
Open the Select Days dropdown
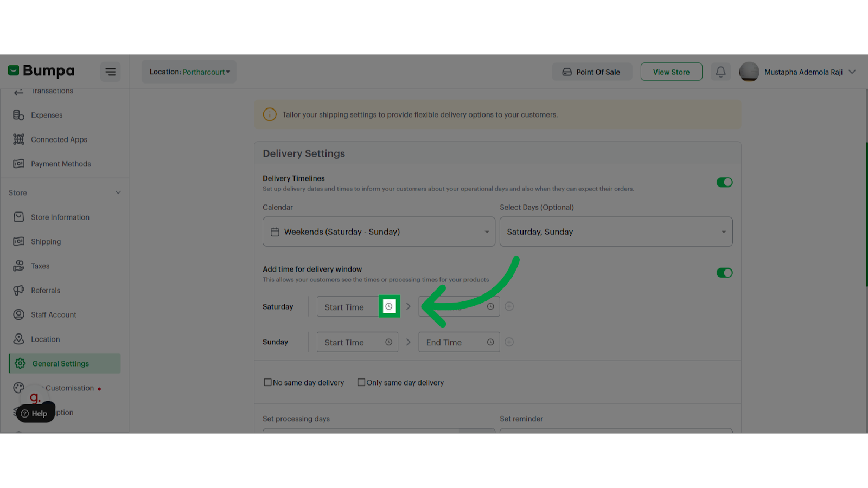pos(616,232)
